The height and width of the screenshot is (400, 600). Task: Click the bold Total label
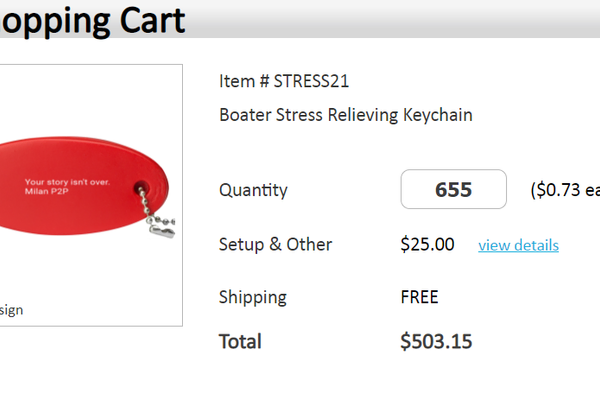(x=240, y=342)
